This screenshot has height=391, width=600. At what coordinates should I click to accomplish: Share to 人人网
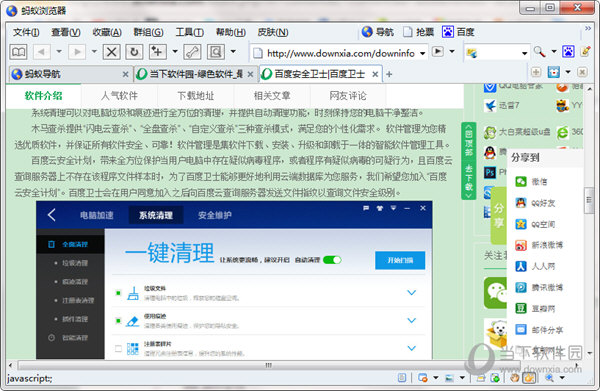click(535, 266)
